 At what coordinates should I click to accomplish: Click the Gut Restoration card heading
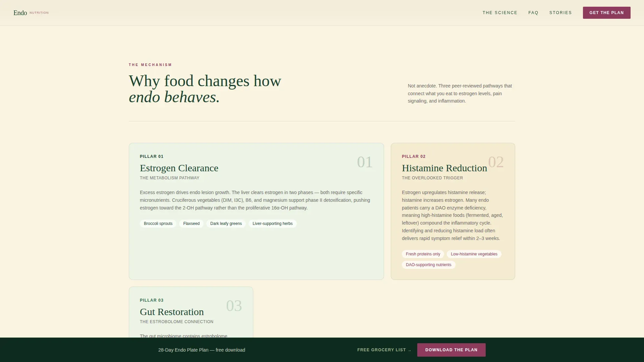click(171, 312)
